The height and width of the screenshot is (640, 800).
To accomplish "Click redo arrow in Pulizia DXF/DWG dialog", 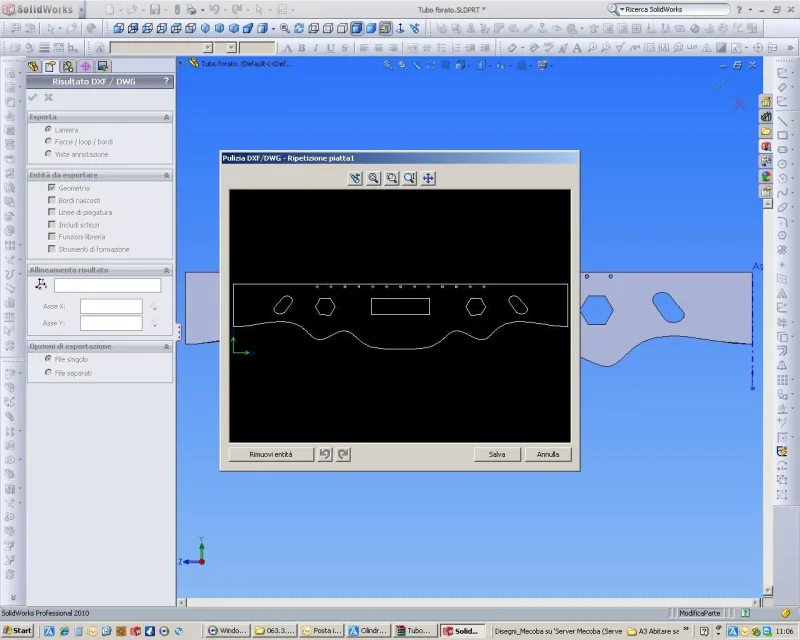I will coord(343,454).
